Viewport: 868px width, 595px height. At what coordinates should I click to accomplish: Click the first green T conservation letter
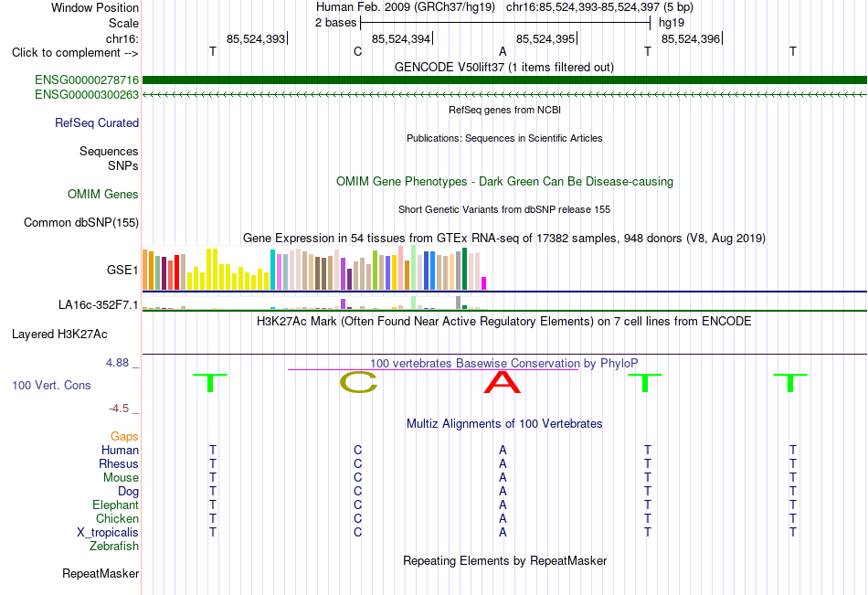coord(210,383)
